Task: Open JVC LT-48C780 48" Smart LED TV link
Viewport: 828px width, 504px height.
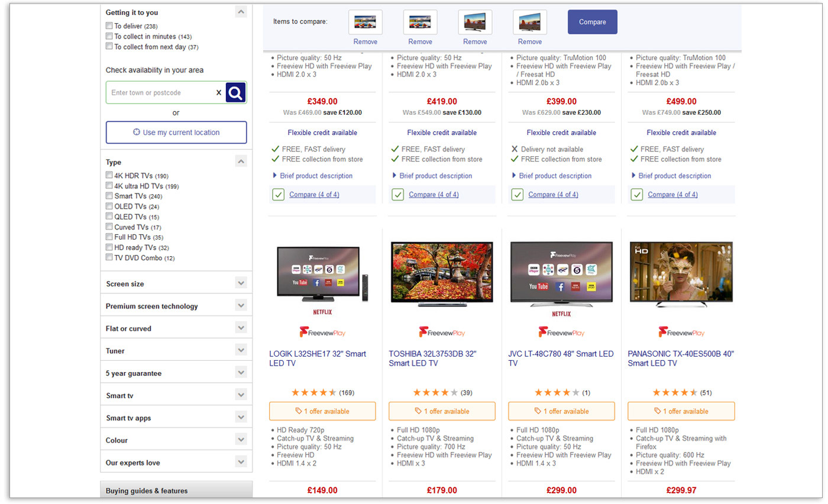Action: [561, 358]
